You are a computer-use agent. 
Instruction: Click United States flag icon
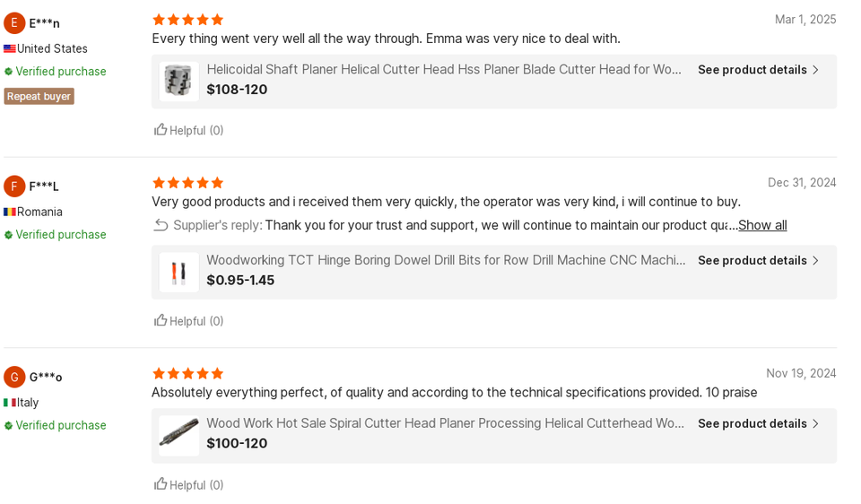point(10,48)
